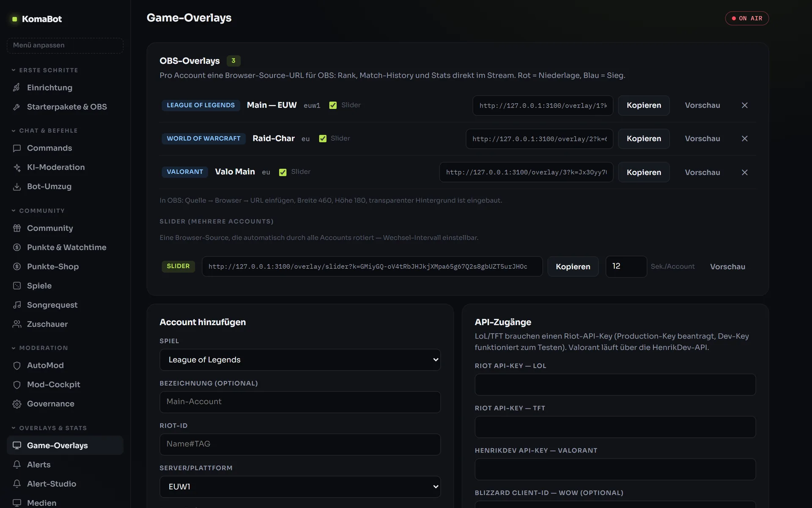Click the Alerts bell icon
This screenshot has height=508, width=812.
tap(17, 465)
